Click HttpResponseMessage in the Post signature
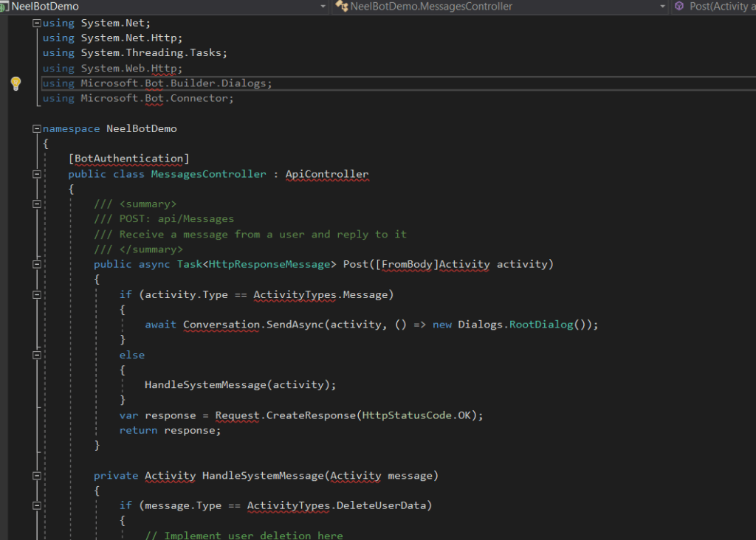 pos(269,264)
